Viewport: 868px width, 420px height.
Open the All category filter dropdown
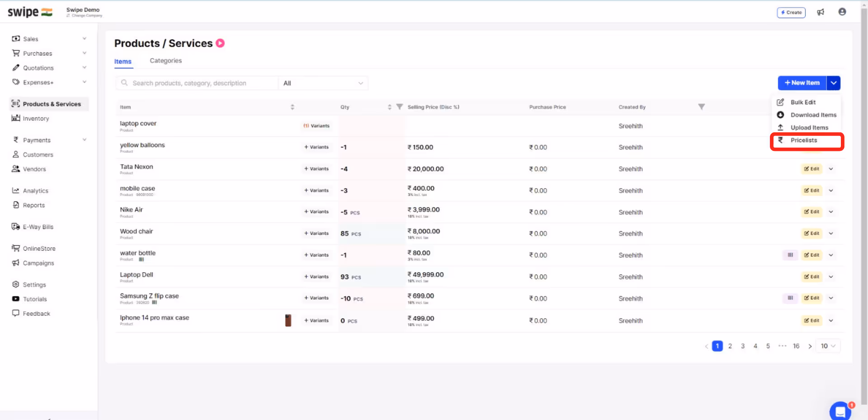point(323,83)
